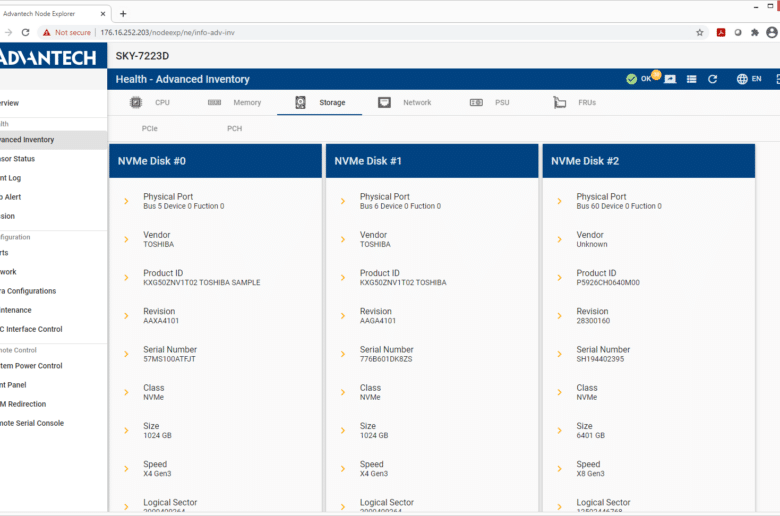Open a new browser tab
Screen dimensions: 780x516
pyautogui.click(x=123, y=14)
